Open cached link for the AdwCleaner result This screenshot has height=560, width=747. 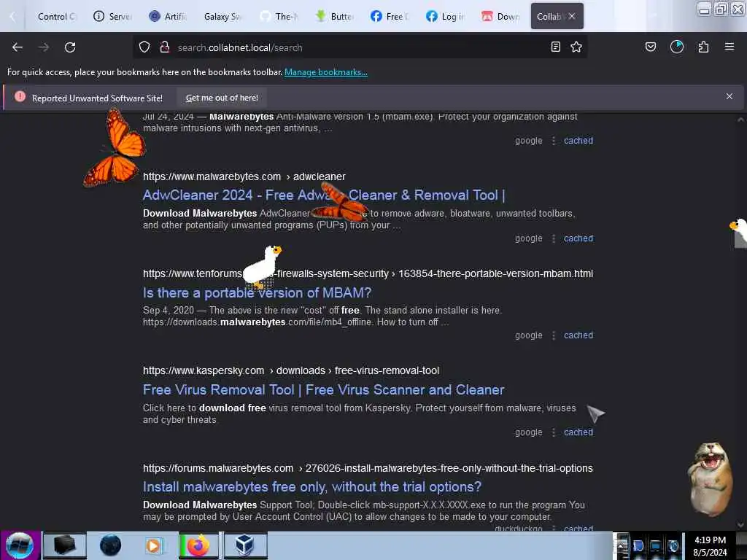(x=578, y=238)
